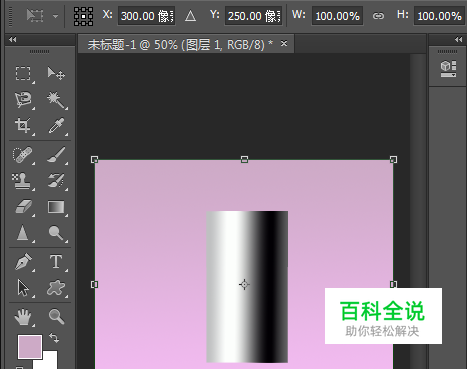Select the Eyedropper tool
Viewport: 467px width, 369px height.
tap(56, 126)
